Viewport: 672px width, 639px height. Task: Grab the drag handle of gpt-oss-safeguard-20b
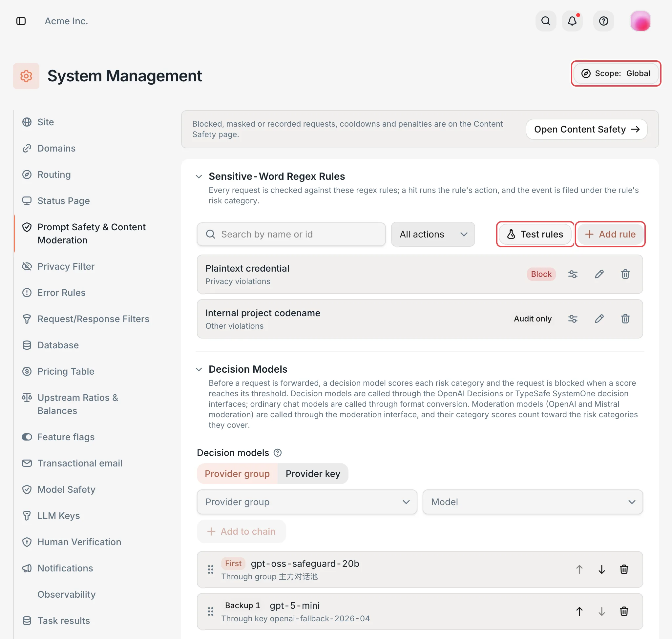[211, 569]
